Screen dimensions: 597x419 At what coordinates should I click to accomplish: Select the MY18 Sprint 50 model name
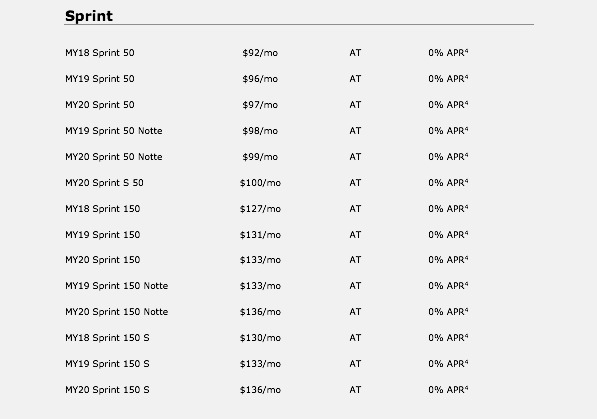point(100,53)
